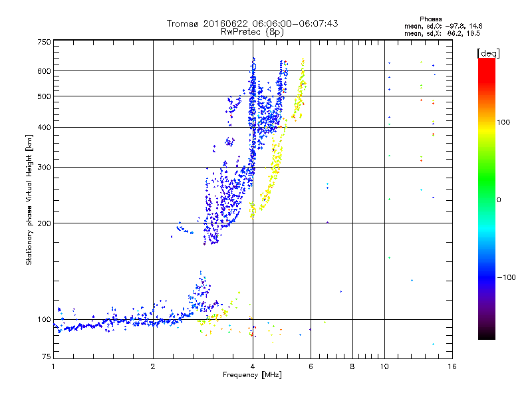Click the x-axis tick label '6'
The image size is (532, 399).
coord(311,366)
